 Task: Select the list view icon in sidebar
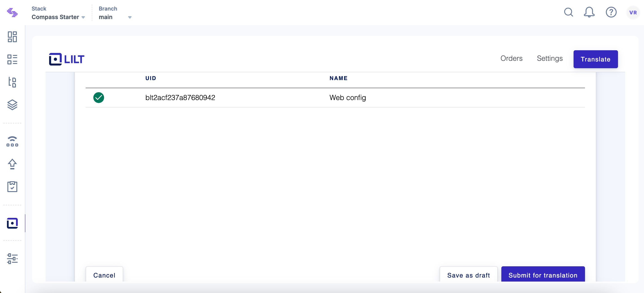click(12, 59)
